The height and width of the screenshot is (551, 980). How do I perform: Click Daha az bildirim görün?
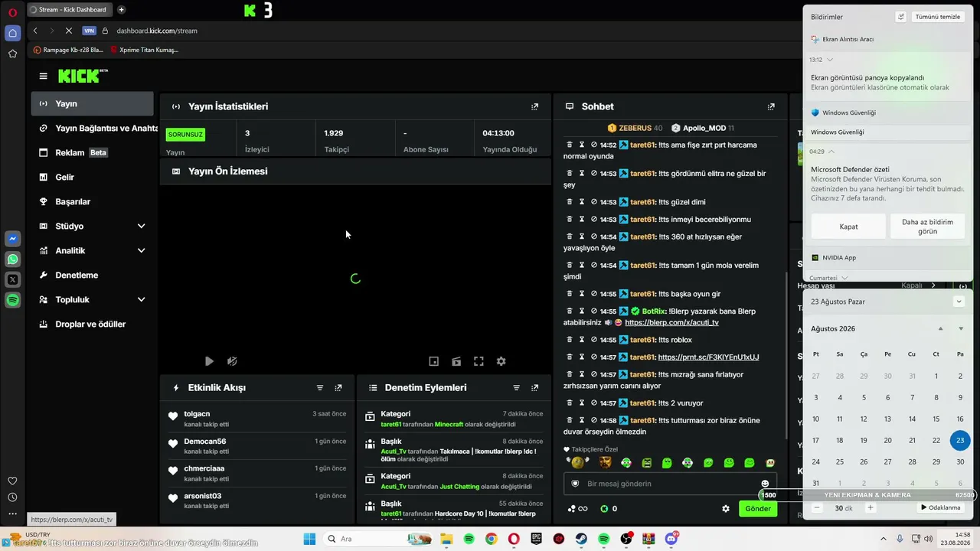pos(927,227)
